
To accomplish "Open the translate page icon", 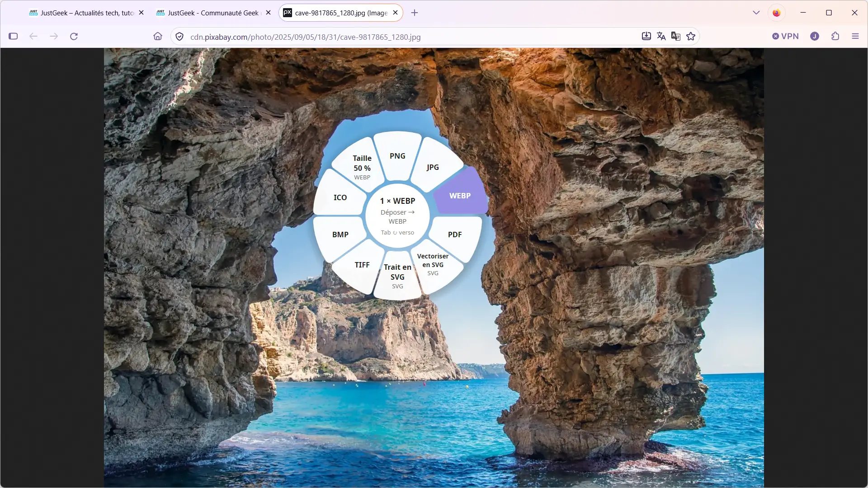I will point(661,36).
